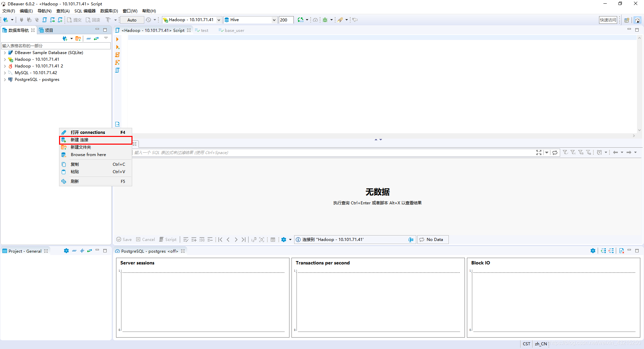
Task: Click the connection info toggle icon in status field
Action: 411,239
